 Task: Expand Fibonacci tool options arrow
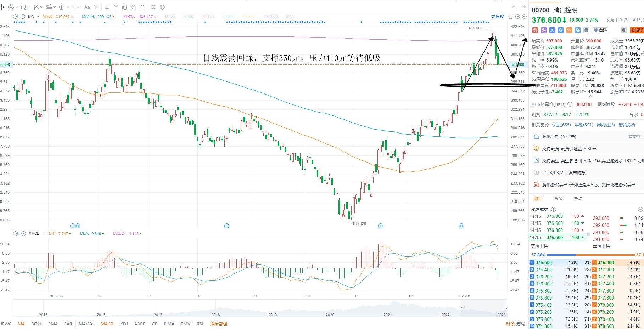tap(54, 7)
